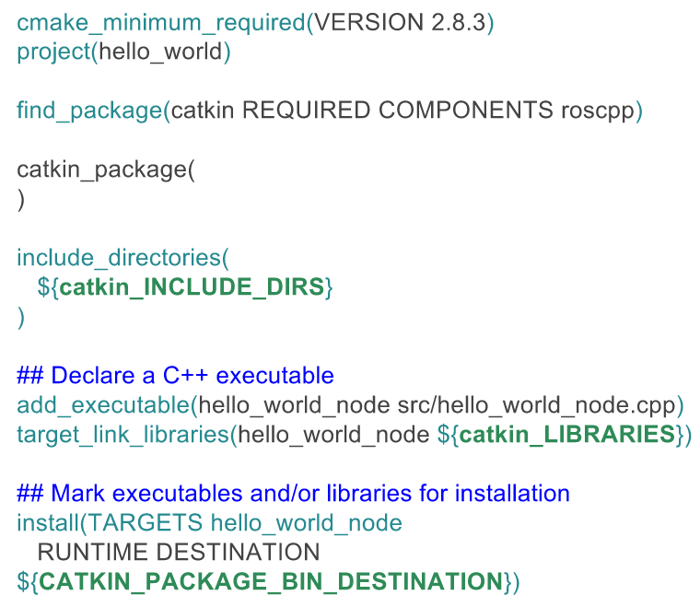Click the roscpp component name

pyautogui.click(x=598, y=111)
